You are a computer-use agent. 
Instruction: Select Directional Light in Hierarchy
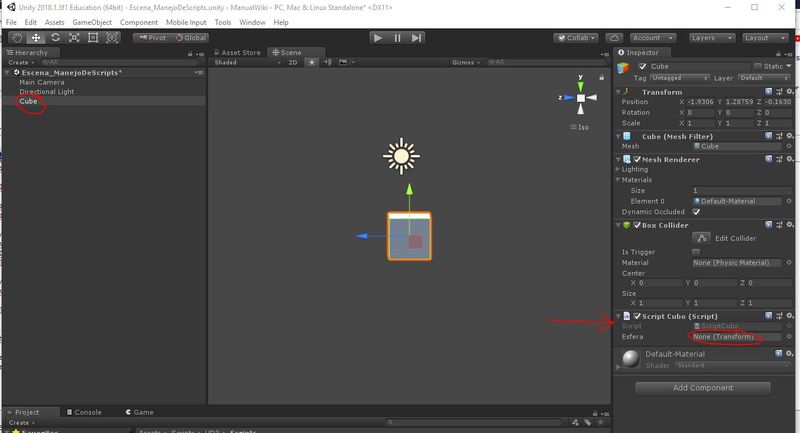[x=46, y=92]
